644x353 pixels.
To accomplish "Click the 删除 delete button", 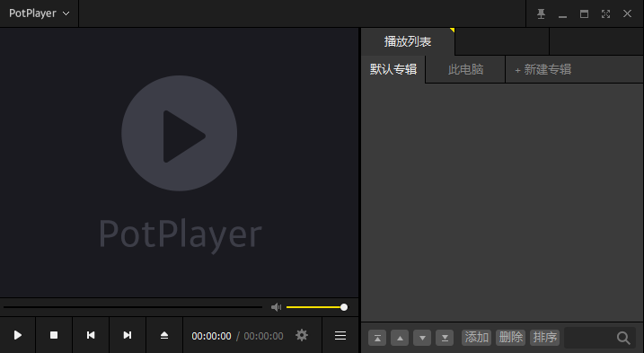I will (x=510, y=338).
